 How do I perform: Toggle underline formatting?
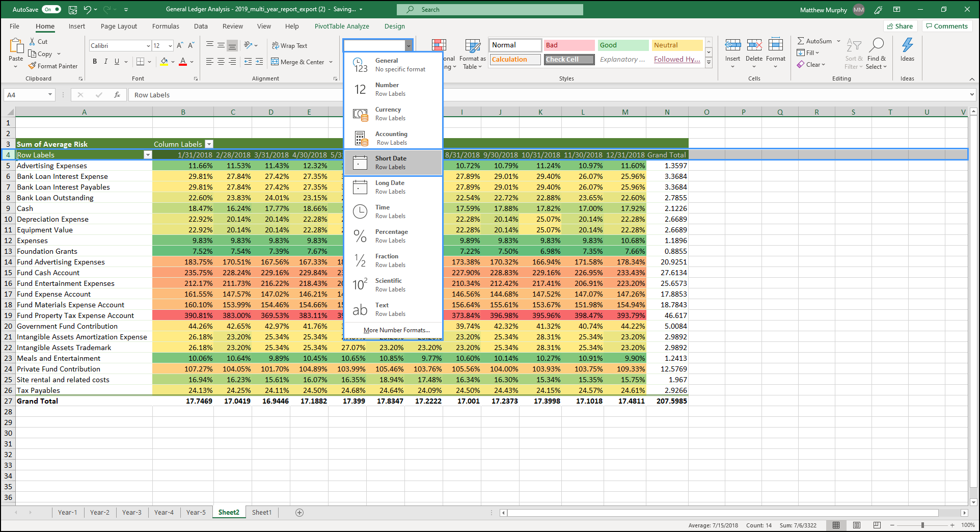click(117, 62)
